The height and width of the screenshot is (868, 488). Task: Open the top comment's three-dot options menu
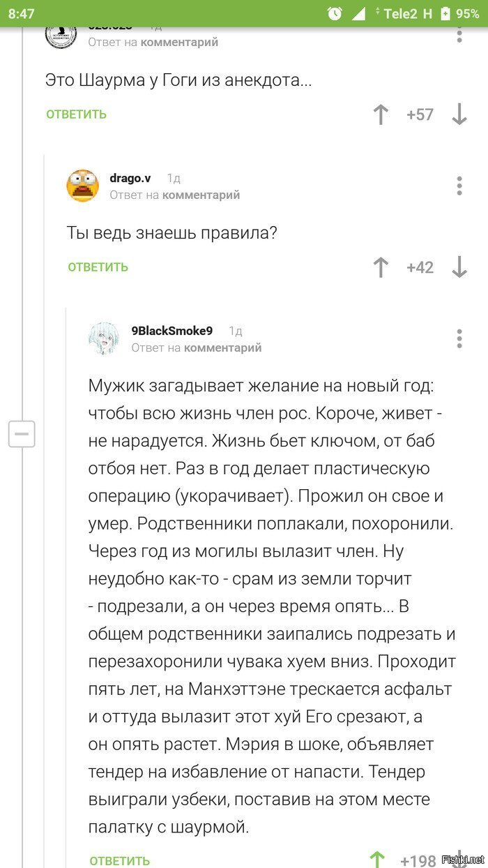coord(459,33)
